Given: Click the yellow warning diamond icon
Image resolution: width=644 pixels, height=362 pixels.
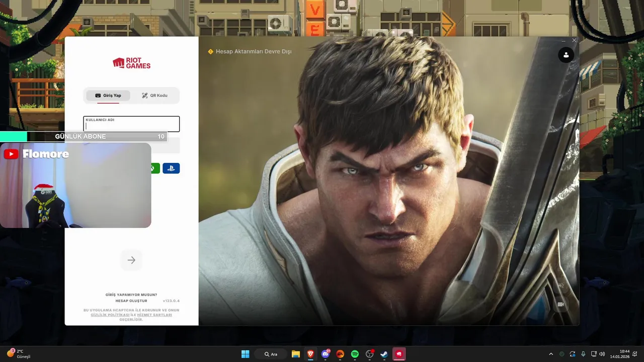Looking at the screenshot, I should click(211, 51).
